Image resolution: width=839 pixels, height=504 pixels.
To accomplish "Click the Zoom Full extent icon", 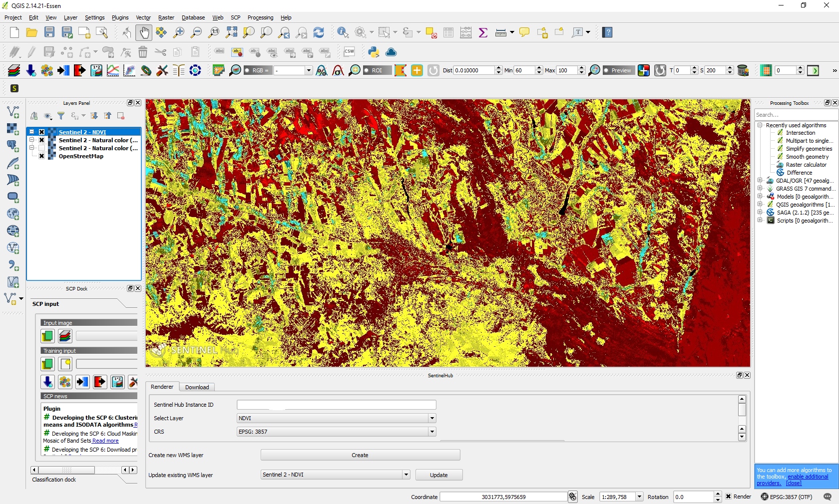I will coord(232,33).
